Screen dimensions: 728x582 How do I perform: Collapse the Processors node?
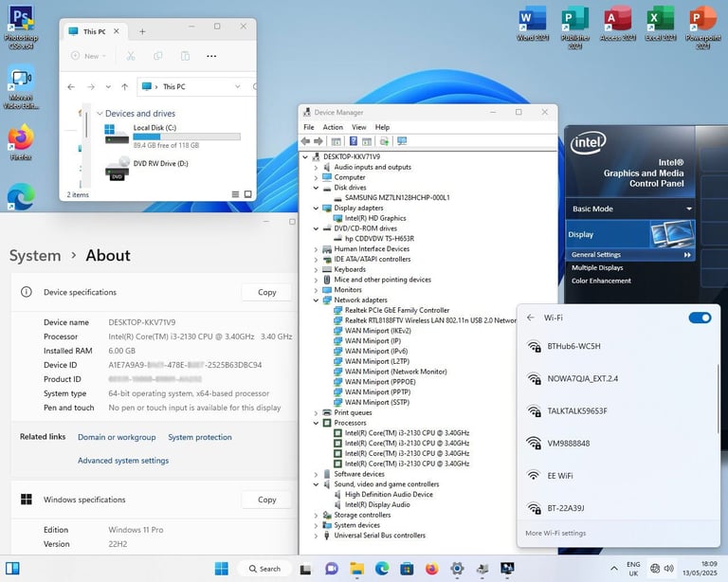pyautogui.click(x=317, y=423)
